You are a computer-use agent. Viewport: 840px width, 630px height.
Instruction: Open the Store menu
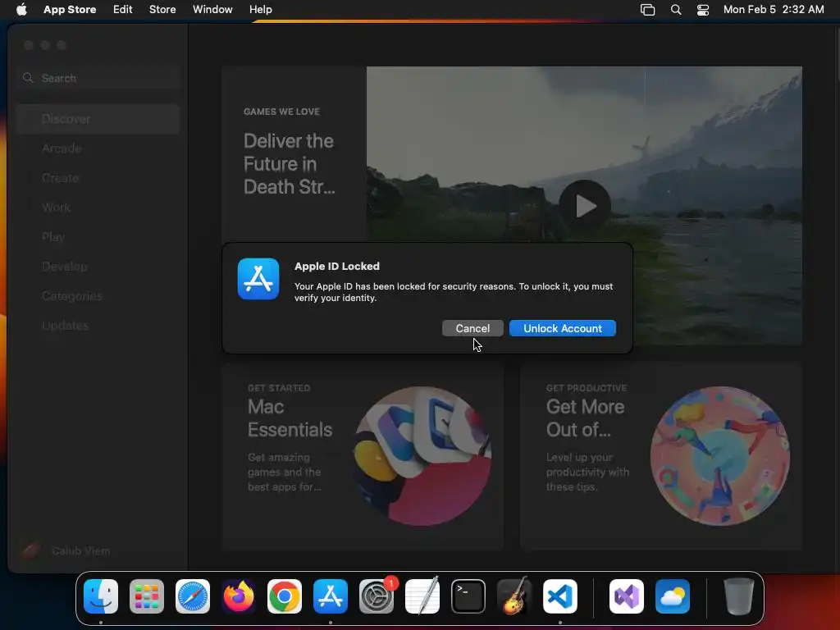[162, 10]
